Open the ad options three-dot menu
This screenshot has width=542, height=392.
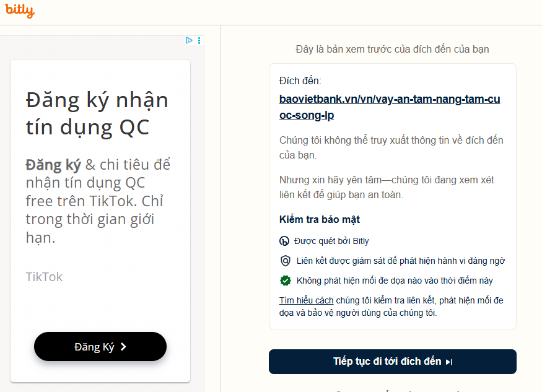[x=199, y=40]
